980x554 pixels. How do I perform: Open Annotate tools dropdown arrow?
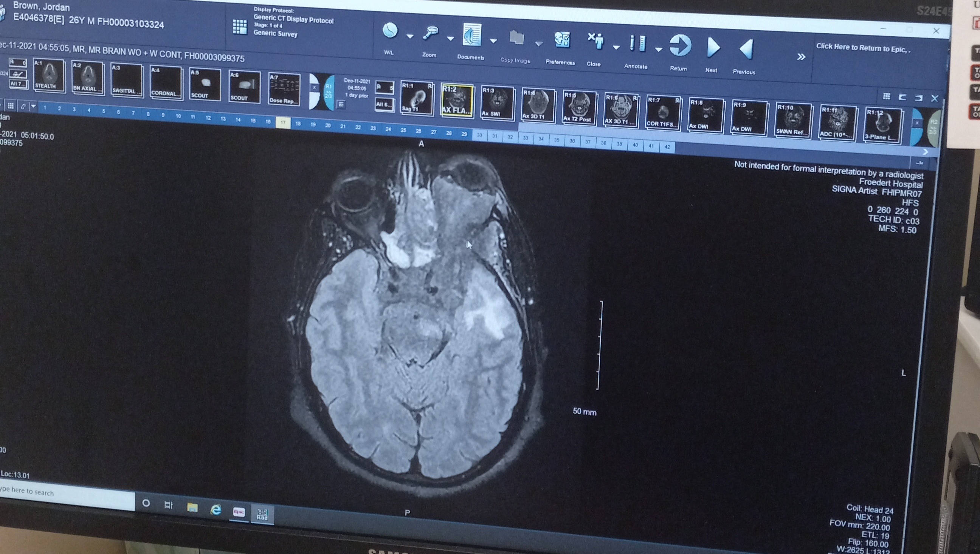point(659,50)
